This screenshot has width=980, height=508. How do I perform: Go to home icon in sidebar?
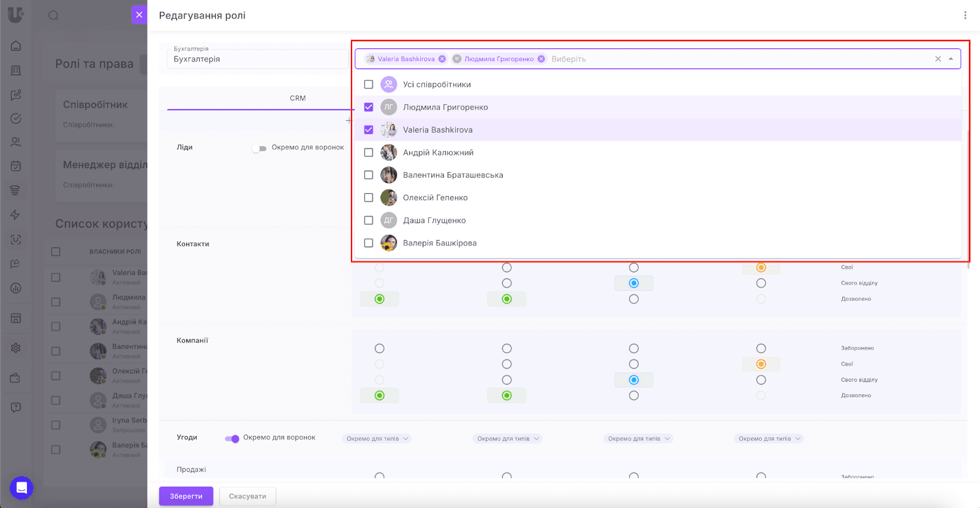pyautogui.click(x=16, y=46)
